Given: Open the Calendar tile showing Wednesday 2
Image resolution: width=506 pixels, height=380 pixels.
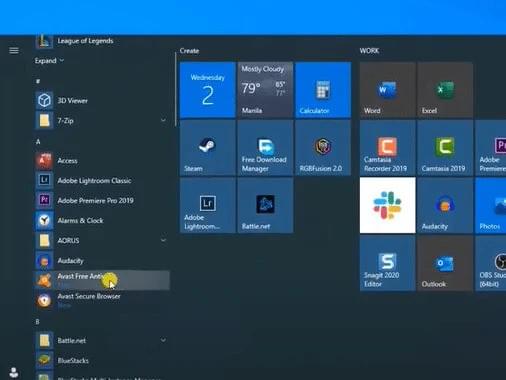Looking at the screenshot, I should coord(208,90).
